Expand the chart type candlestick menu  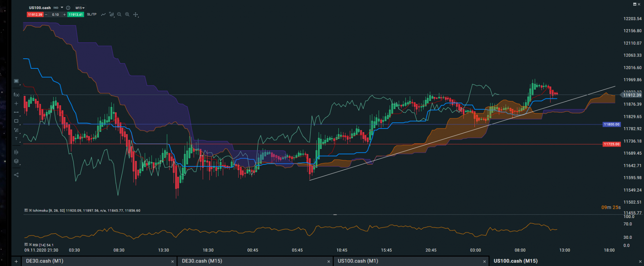pyautogui.click(x=112, y=15)
